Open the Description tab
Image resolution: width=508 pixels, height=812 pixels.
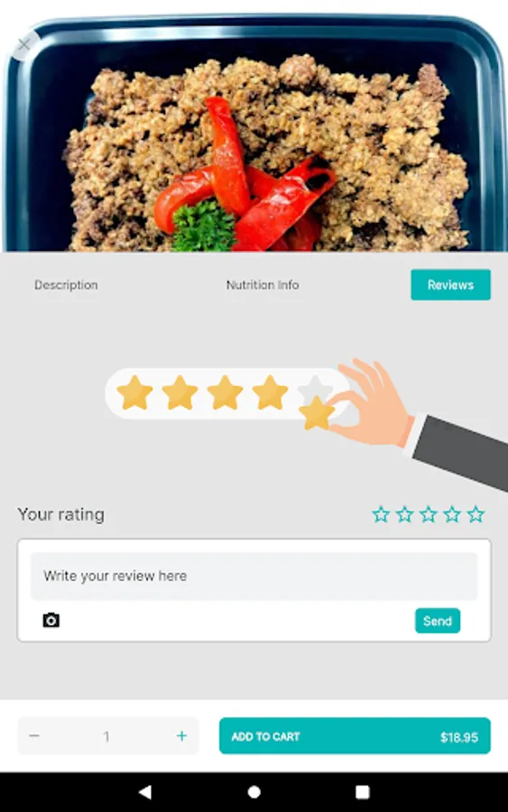coord(66,285)
